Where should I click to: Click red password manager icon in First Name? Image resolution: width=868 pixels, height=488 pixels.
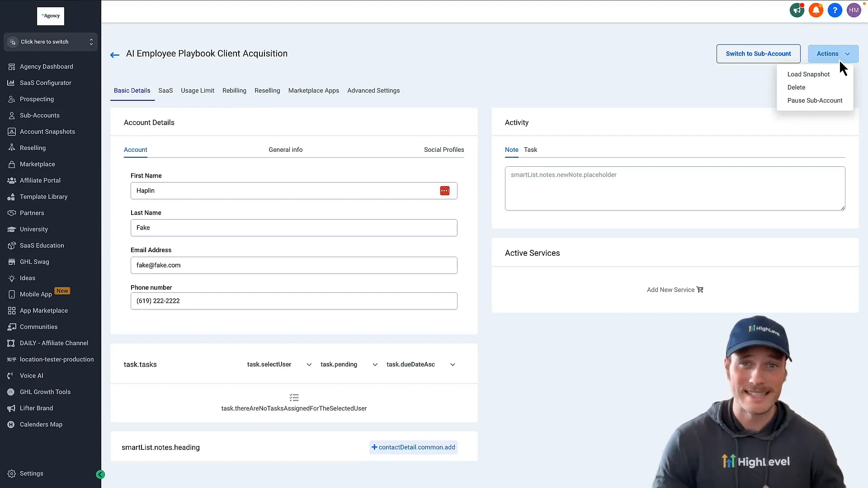click(445, 191)
